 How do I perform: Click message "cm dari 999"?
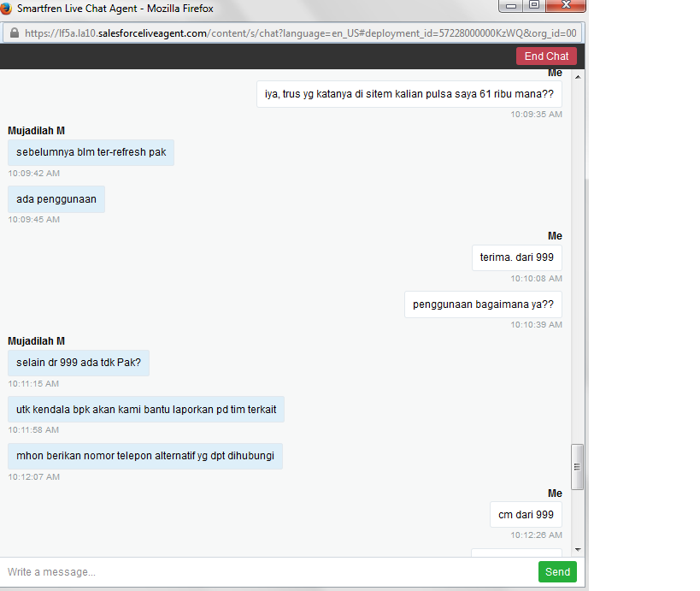point(526,515)
